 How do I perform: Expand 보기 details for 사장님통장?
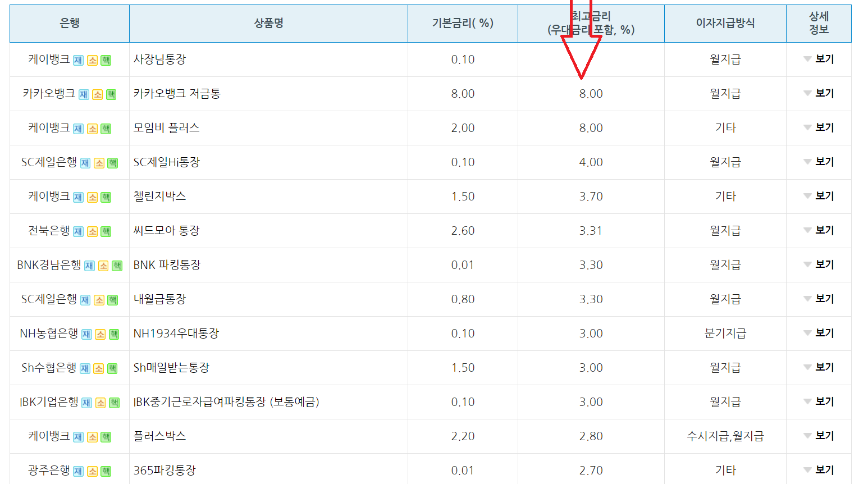coord(819,59)
